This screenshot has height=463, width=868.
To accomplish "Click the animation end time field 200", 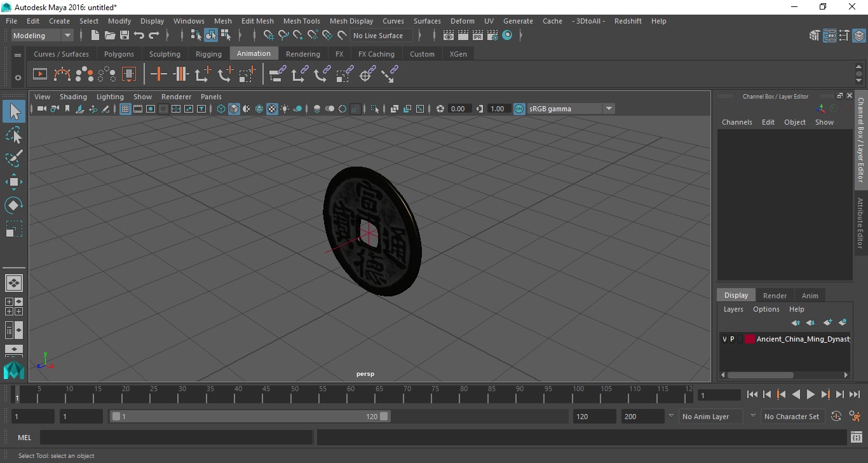I will 642,417.
